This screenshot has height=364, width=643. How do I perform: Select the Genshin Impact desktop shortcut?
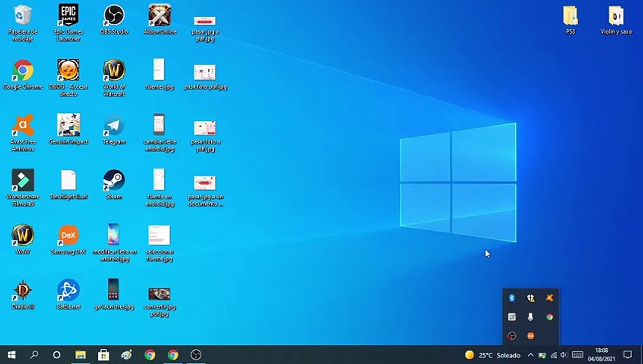[68, 129]
